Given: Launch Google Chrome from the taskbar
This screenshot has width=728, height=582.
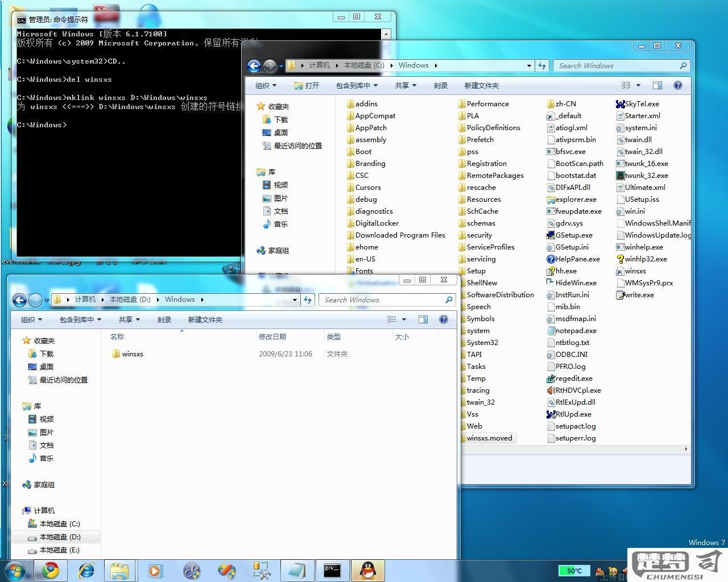Looking at the screenshot, I should pyautogui.click(x=50, y=571).
